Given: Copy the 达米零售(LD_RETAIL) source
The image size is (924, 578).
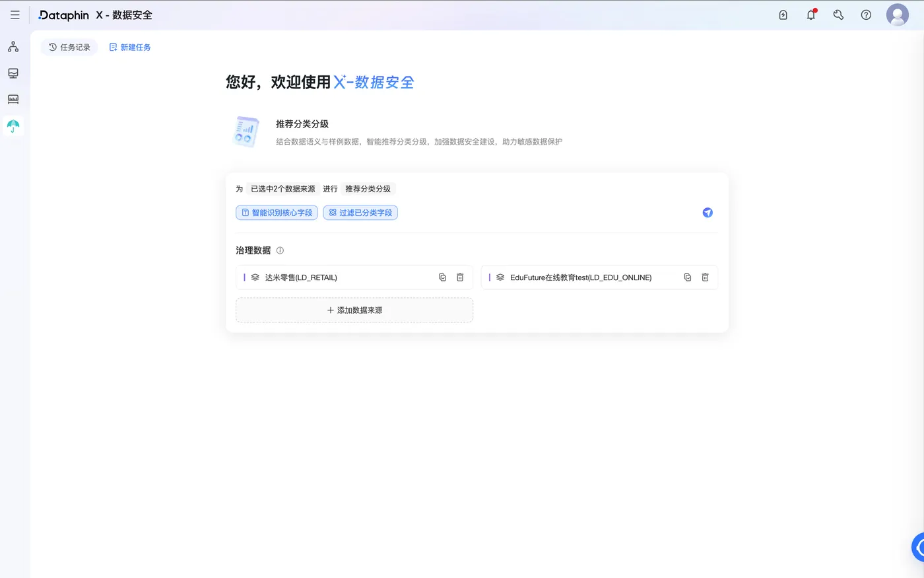Looking at the screenshot, I should 442,277.
